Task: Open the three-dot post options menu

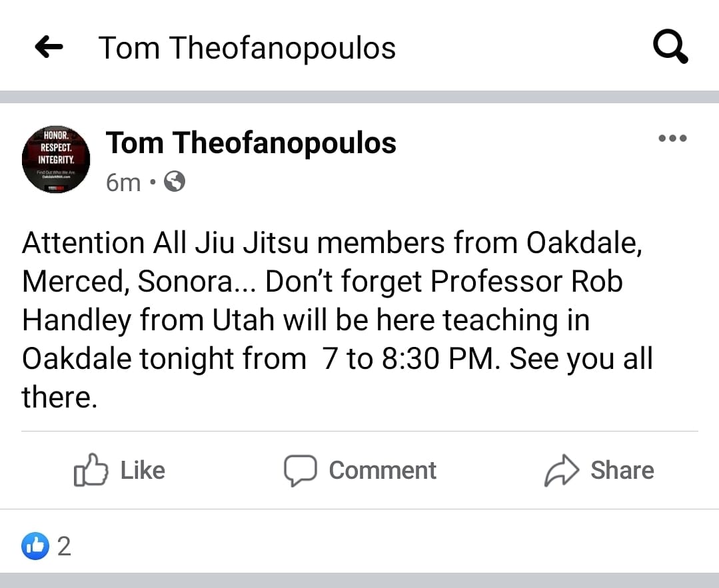Action: click(672, 139)
